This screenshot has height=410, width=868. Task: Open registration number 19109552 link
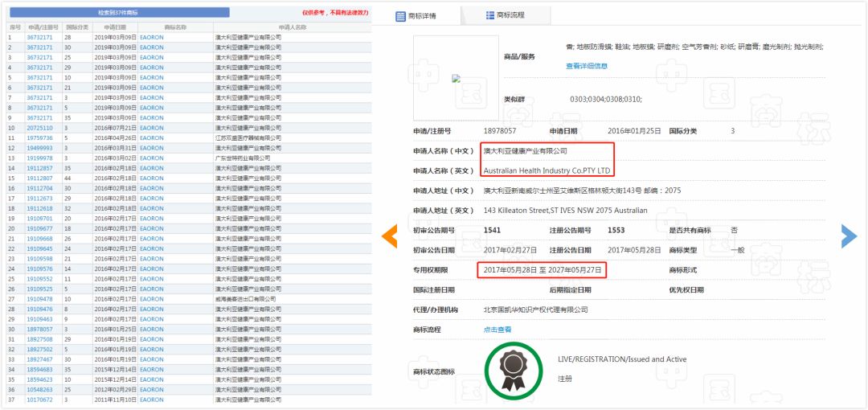(39, 279)
